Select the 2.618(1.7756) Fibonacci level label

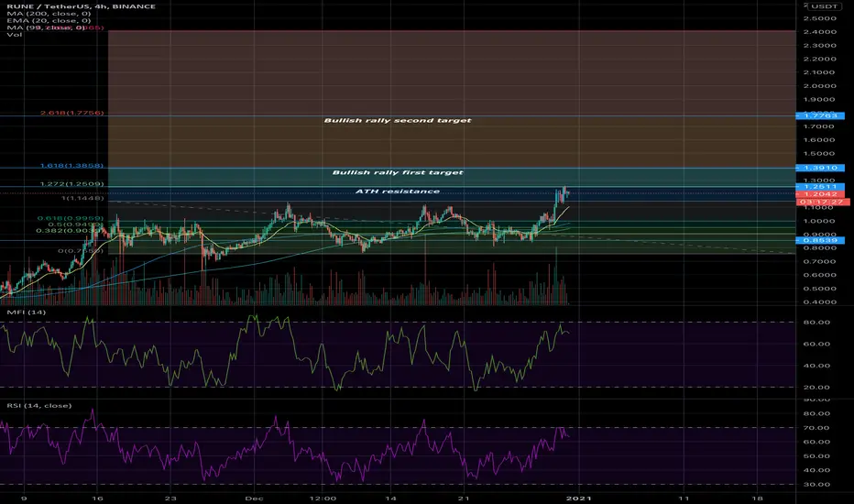[x=71, y=113]
